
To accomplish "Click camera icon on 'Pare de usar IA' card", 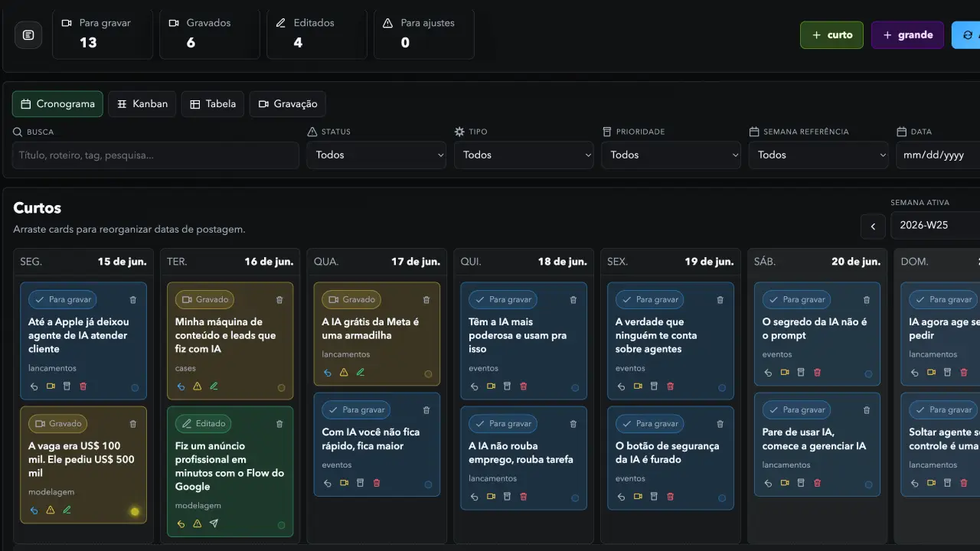I will 785,483.
